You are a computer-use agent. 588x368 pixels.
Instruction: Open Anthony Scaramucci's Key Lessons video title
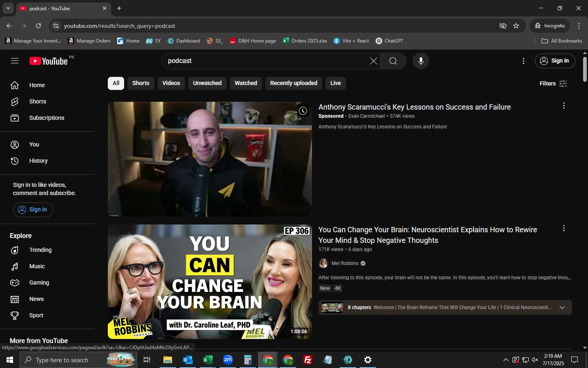(x=414, y=107)
